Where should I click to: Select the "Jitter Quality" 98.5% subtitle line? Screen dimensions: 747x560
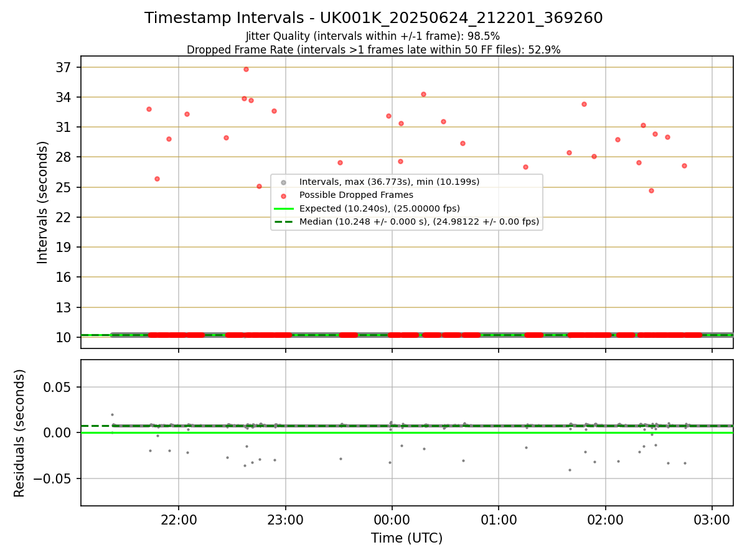(x=373, y=37)
